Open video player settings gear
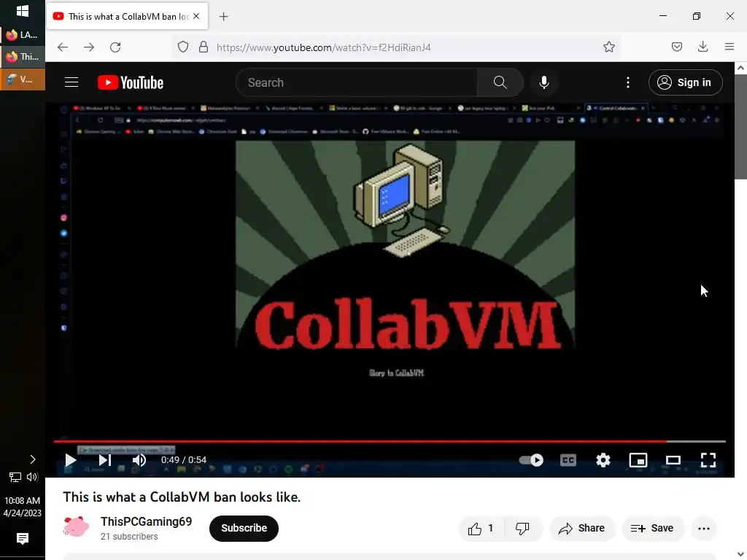The height and width of the screenshot is (560, 747). point(603,460)
